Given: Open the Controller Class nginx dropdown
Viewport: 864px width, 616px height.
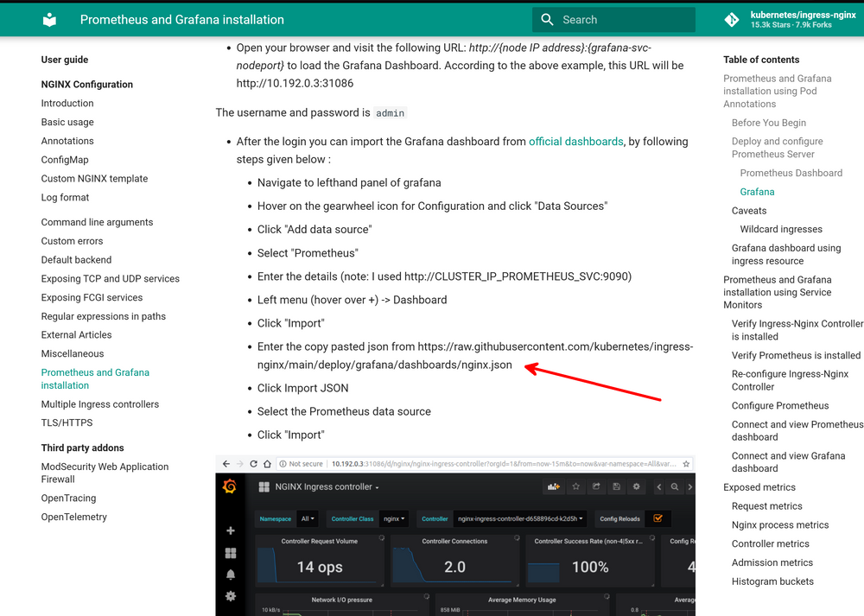Looking at the screenshot, I should tap(392, 518).
